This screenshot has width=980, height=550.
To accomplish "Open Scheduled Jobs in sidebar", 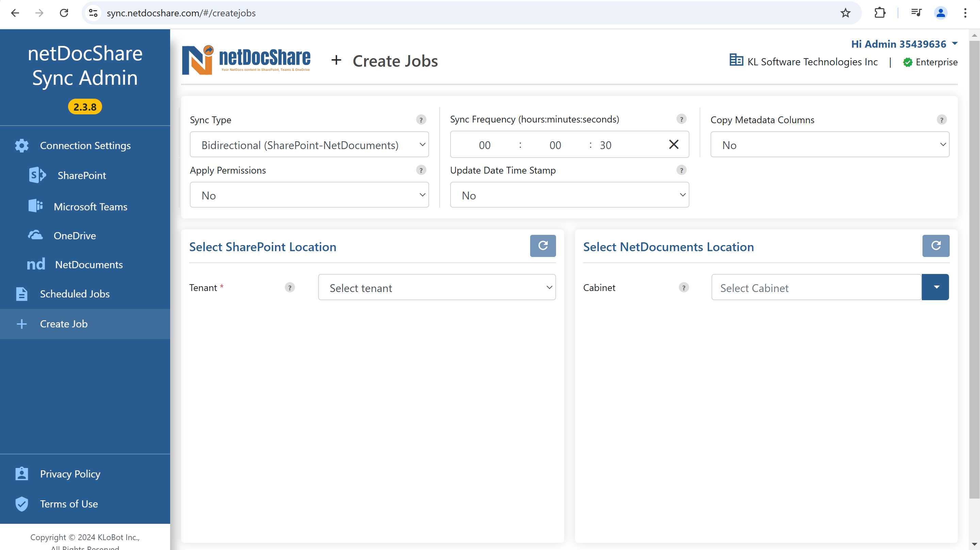I will tap(75, 294).
